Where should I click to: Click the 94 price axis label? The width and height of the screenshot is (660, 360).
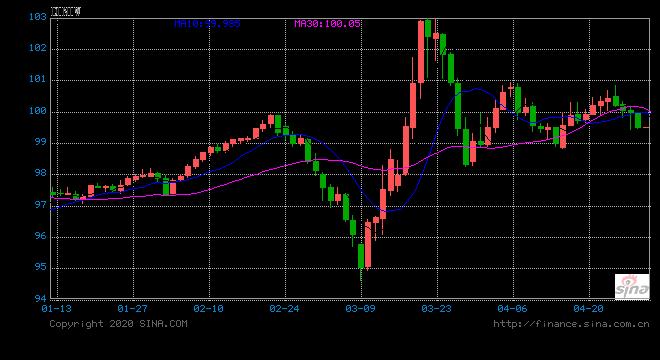40,299
